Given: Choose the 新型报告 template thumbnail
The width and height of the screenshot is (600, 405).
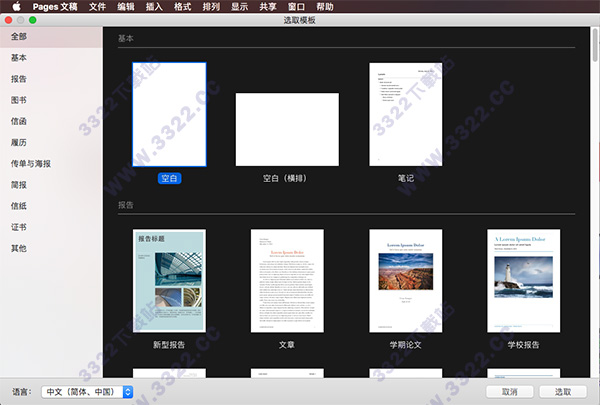Looking at the screenshot, I should [x=169, y=281].
